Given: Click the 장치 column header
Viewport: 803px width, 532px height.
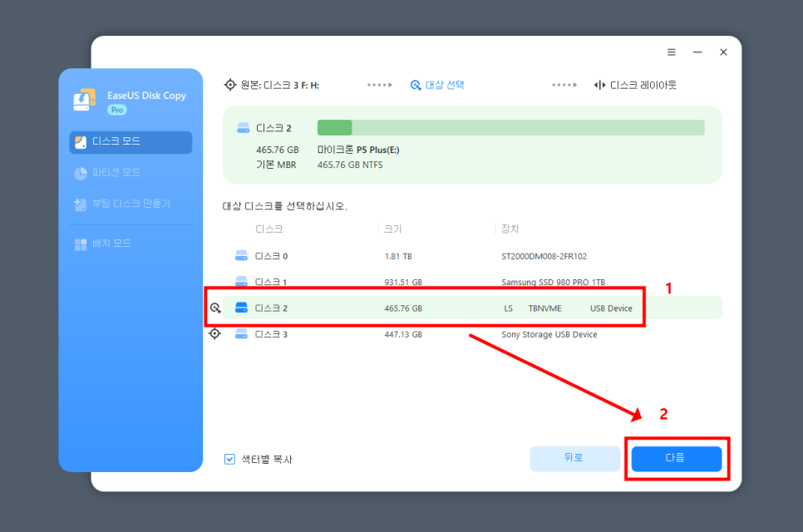Looking at the screenshot, I should click(x=510, y=229).
